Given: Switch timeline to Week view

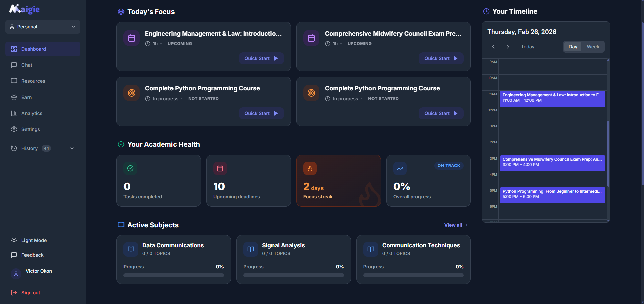Looking at the screenshot, I should (x=593, y=47).
